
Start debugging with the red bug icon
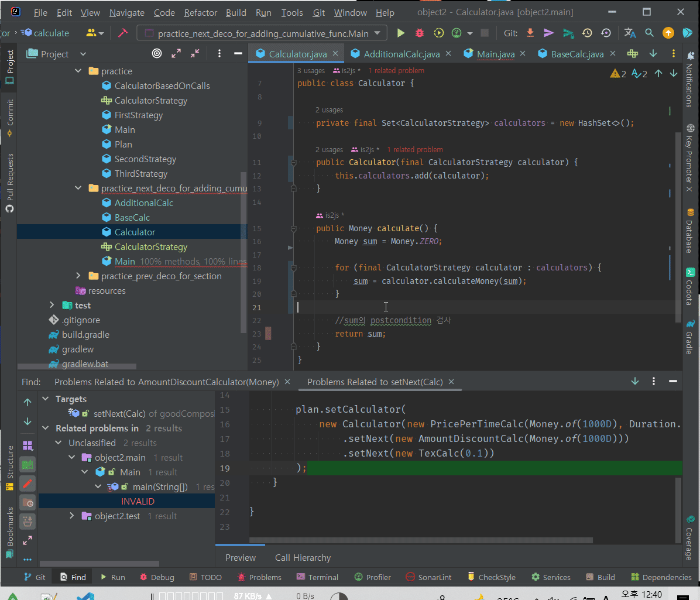[420, 33]
